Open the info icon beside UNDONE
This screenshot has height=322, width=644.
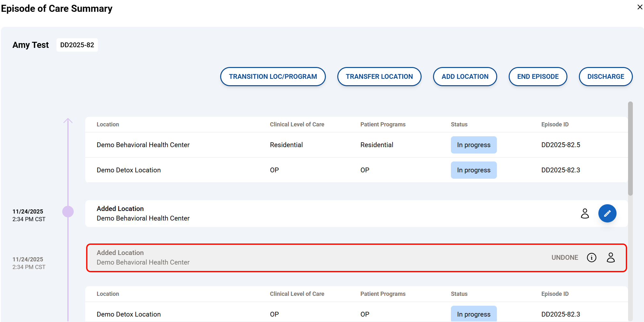(x=591, y=258)
